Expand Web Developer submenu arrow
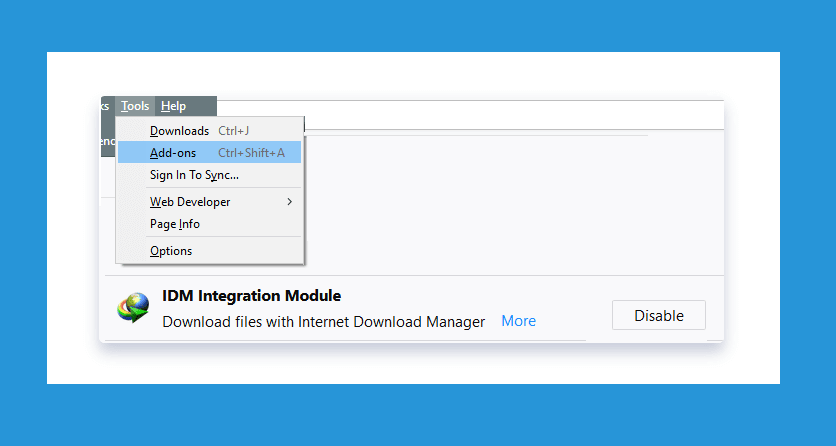Viewport: 836px width, 446px height. (x=290, y=201)
